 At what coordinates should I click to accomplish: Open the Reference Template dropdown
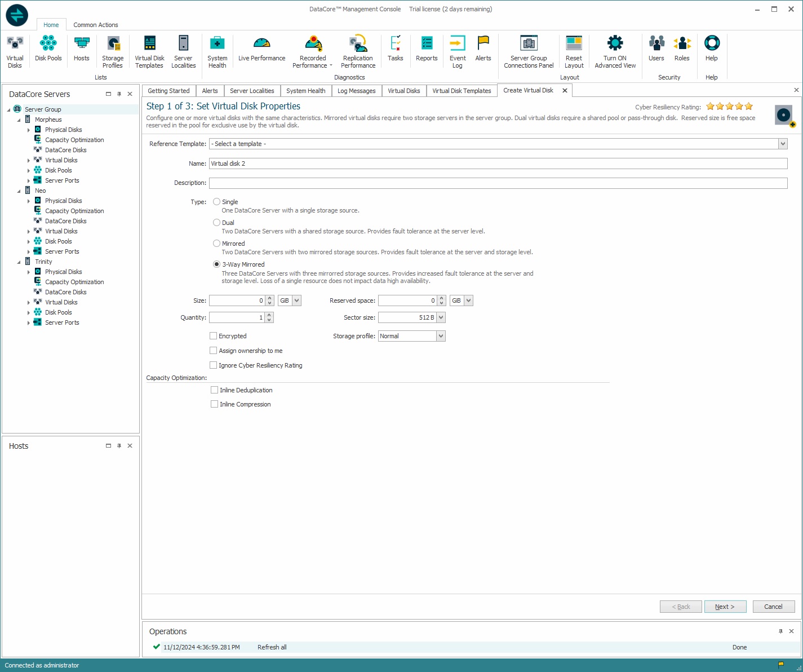(783, 144)
